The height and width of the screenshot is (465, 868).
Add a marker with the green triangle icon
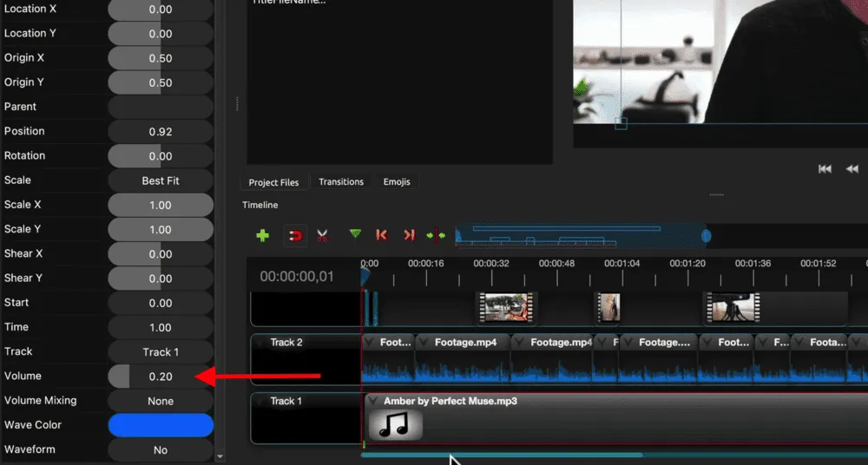(x=355, y=234)
